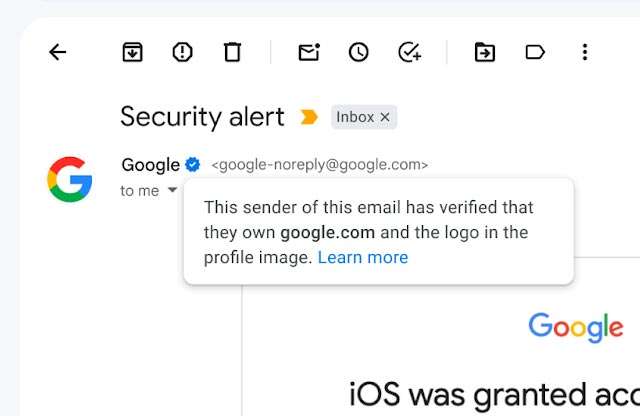Archive this email
This screenshot has width=640, height=416.
(x=132, y=53)
